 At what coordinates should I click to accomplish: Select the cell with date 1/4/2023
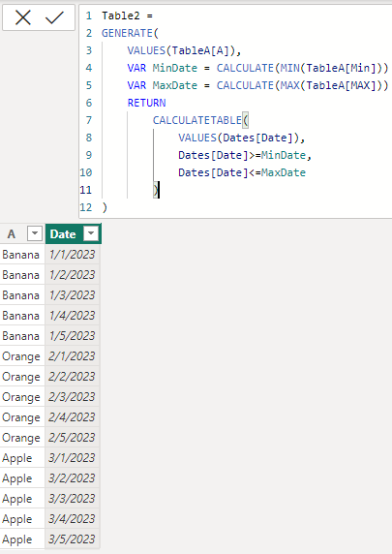(x=73, y=315)
